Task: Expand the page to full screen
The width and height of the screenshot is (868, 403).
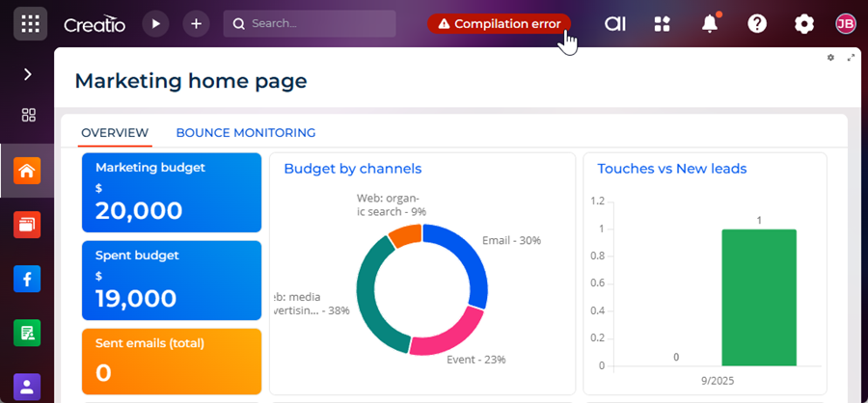Action: [x=851, y=58]
